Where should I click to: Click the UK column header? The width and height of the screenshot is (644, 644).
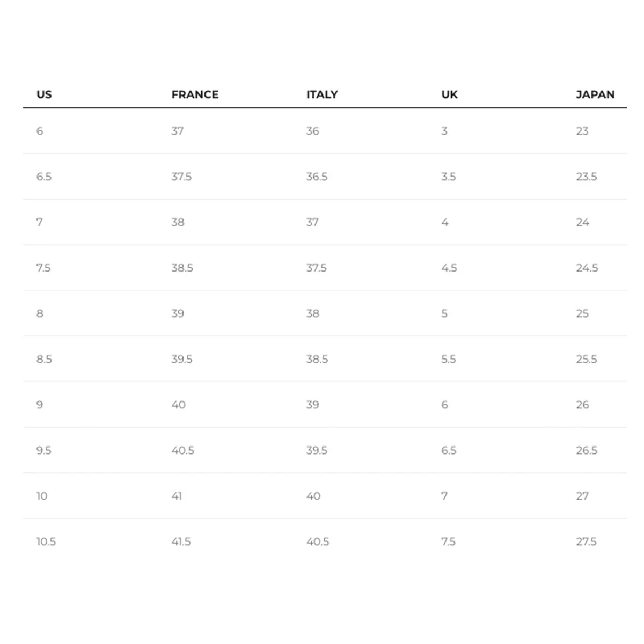click(449, 94)
